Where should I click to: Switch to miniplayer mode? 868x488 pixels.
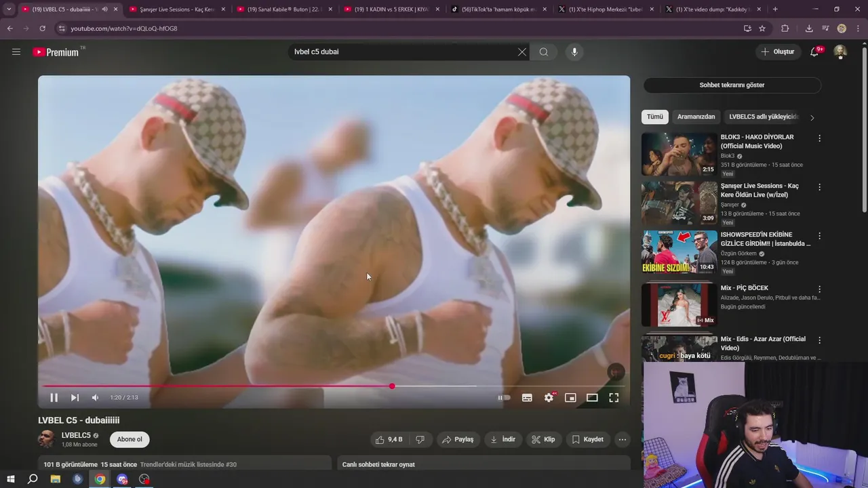click(x=570, y=398)
